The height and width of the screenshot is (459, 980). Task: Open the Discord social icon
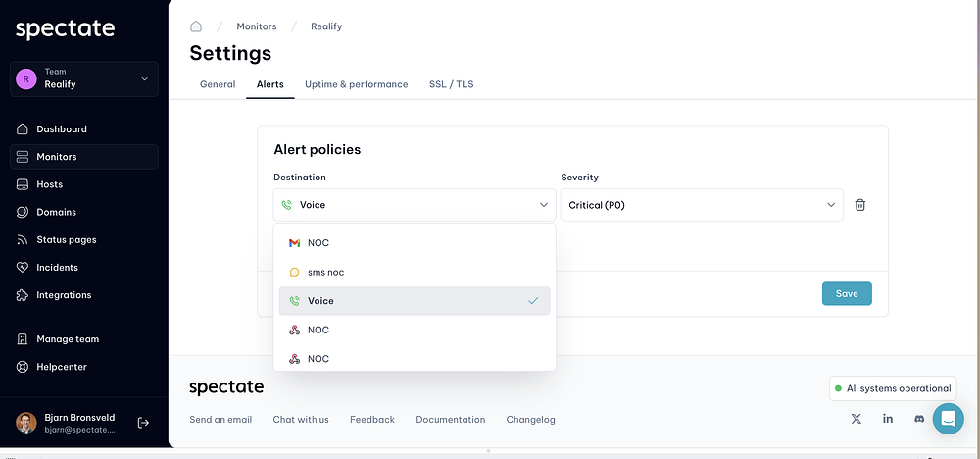(x=918, y=419)
